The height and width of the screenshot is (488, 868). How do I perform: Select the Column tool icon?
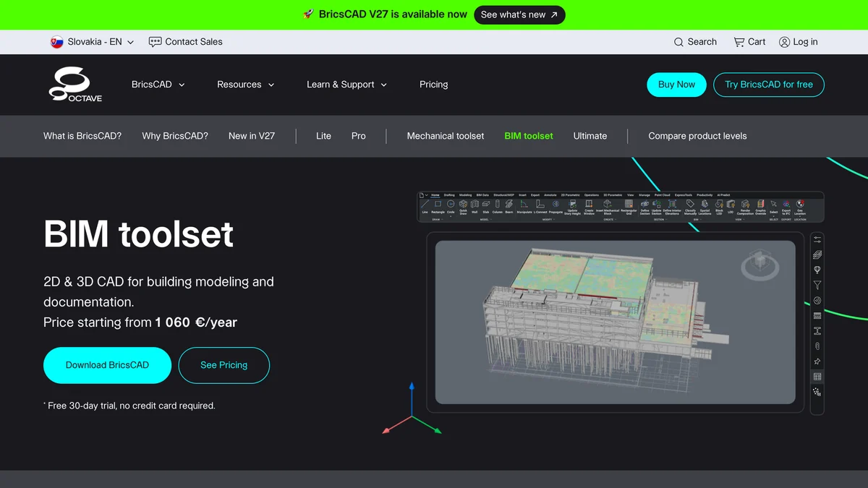click(x=498, y=204)
